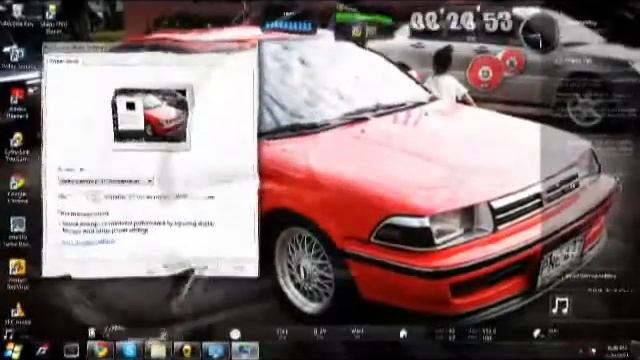Click the monitor icon on taskbar

[x=216, y=351]
